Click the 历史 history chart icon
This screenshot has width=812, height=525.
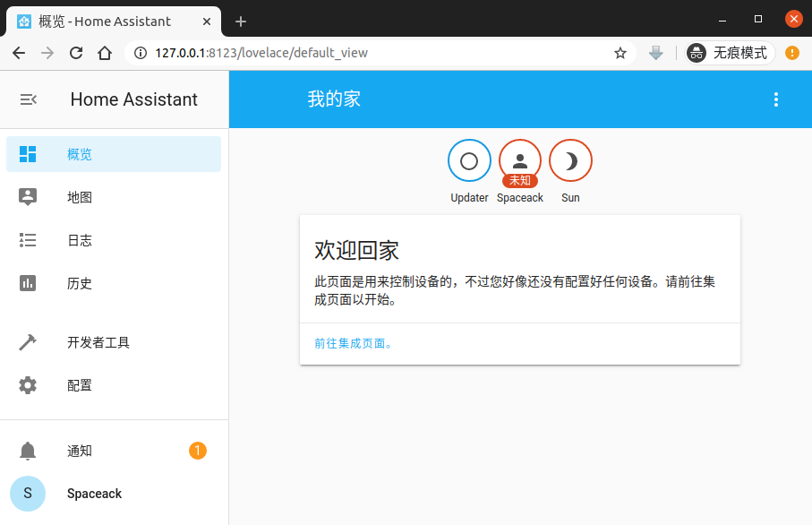28,283
